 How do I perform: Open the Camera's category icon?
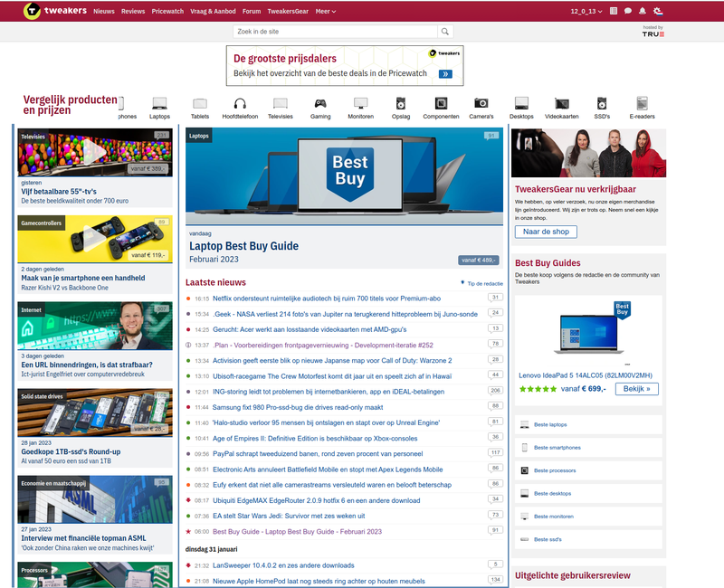point(481,103)
